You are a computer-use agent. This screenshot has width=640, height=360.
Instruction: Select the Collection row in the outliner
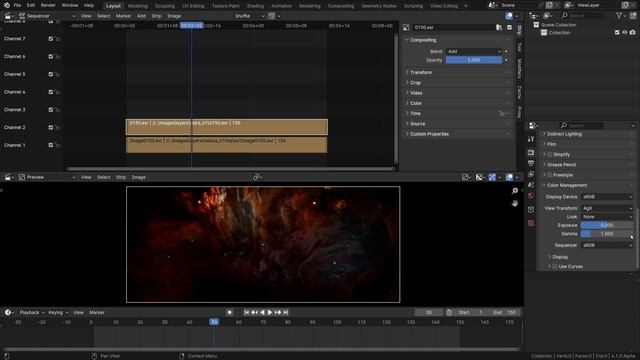tap(559, 33)
